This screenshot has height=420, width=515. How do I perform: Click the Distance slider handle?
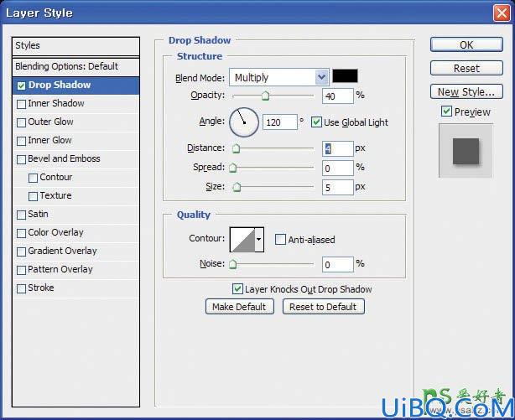(x=236, y=148)
